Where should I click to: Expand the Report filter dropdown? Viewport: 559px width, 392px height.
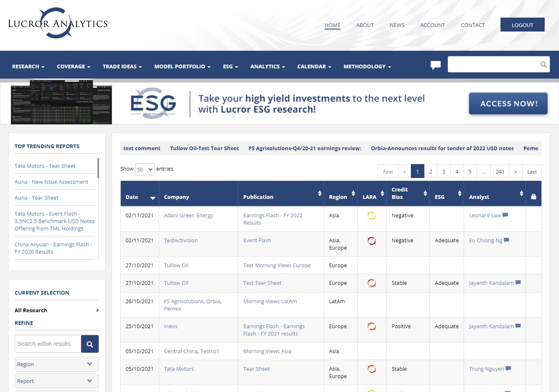(57, 381)
